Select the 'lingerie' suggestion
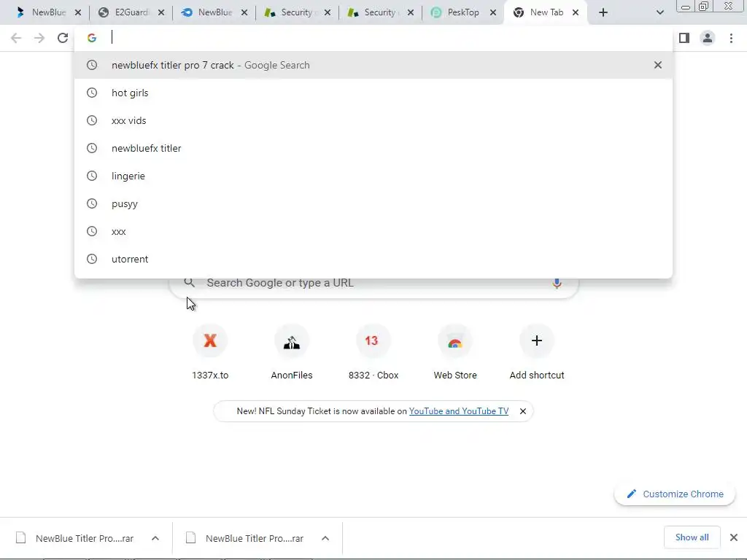Viewport: 747px width, 560px height. point(373,176)
